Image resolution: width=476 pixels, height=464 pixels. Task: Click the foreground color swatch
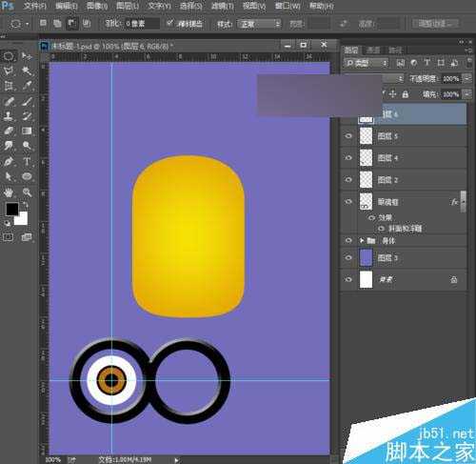(12, 209)
